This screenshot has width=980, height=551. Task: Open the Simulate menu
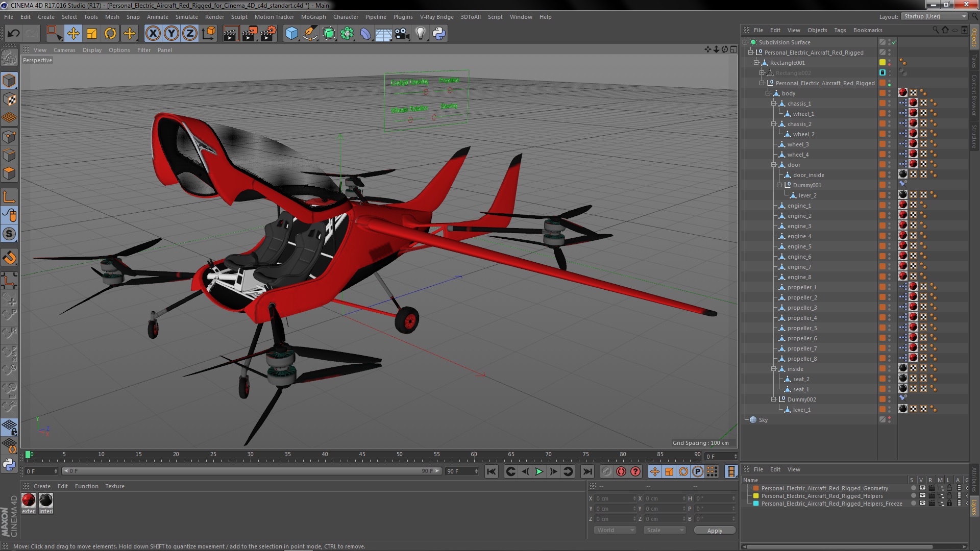point(187,17)
